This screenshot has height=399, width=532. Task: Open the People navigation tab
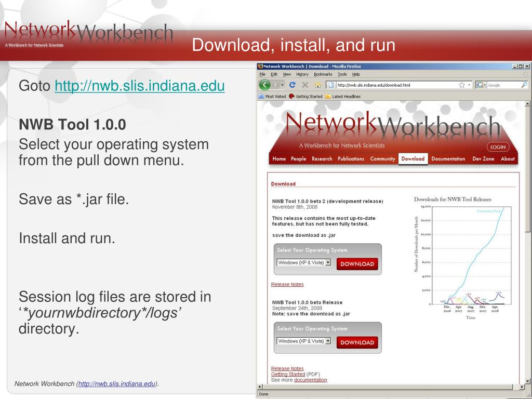298,159
